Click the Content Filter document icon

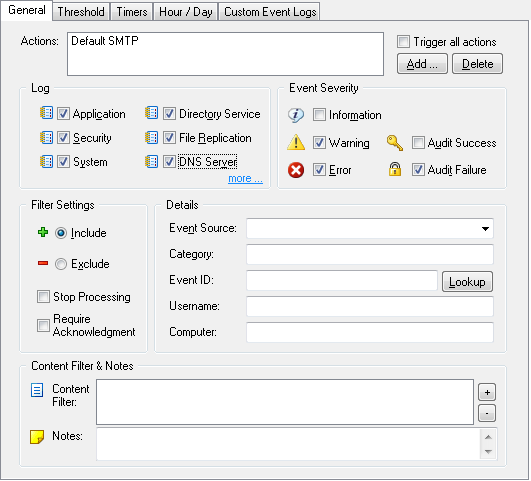coord(37,390)
